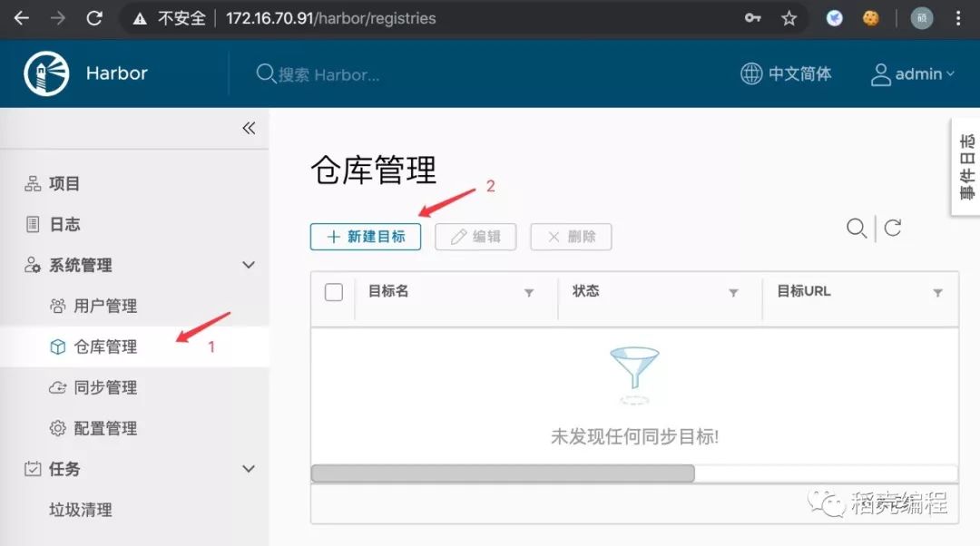This screenshot has height=546, width=980.
Task: Open the 目标名 column filter
Action: tap(529, 292)
